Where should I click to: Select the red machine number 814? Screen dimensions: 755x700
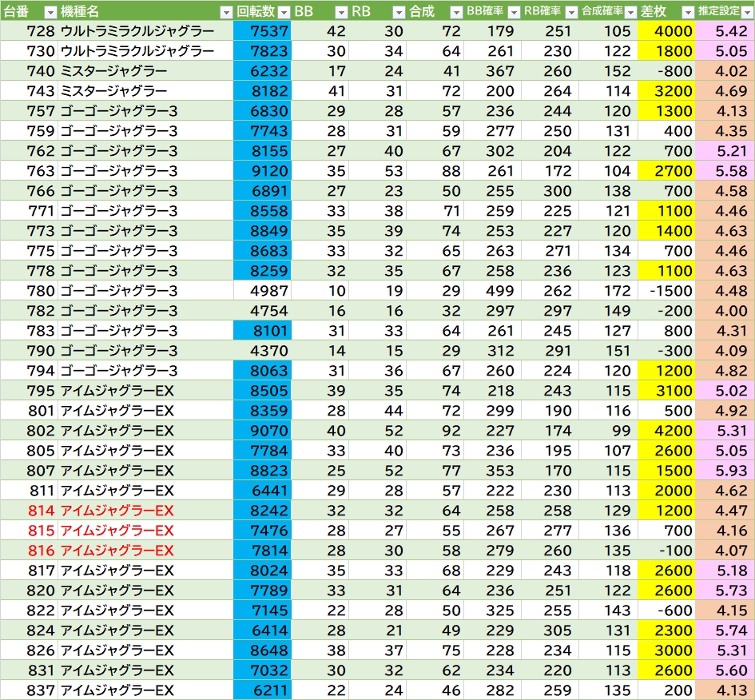coord(29,511)
